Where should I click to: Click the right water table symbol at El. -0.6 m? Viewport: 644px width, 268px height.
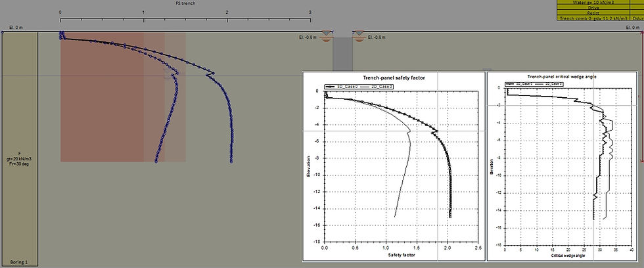(x=359, y=36)
